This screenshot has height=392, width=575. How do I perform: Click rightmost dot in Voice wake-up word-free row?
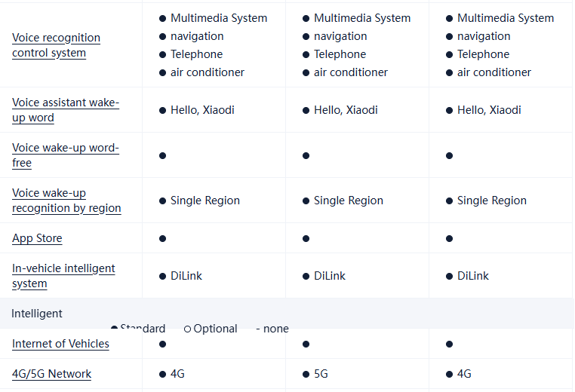(449, 155)
